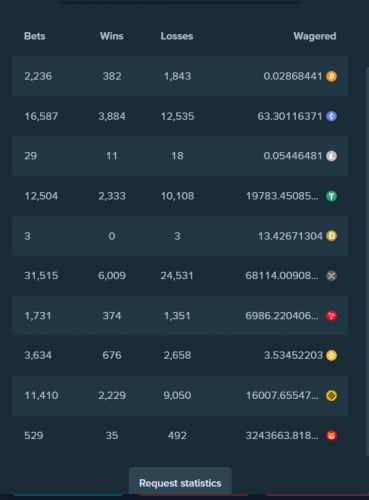The width and height of the screenshot is (369, 500).
Task: Select the wins value 374
Action: [112, 316]
